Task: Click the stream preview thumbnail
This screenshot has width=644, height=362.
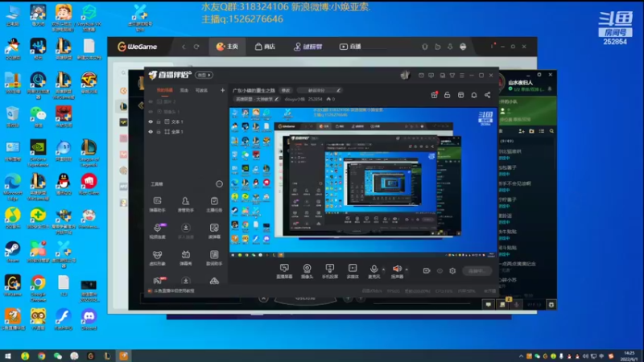Action: [x=363, y=183]
